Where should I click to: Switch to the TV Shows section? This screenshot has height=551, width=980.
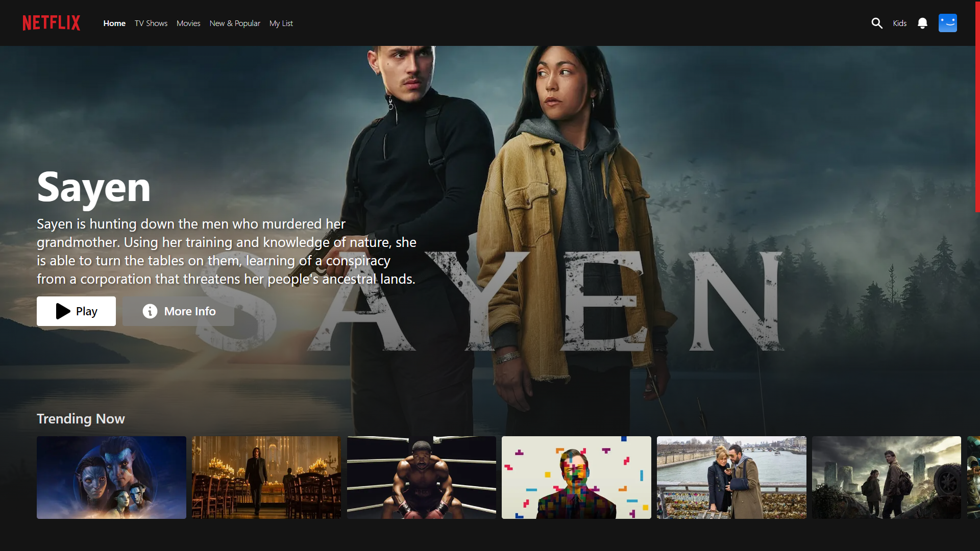tap(151, 23)
